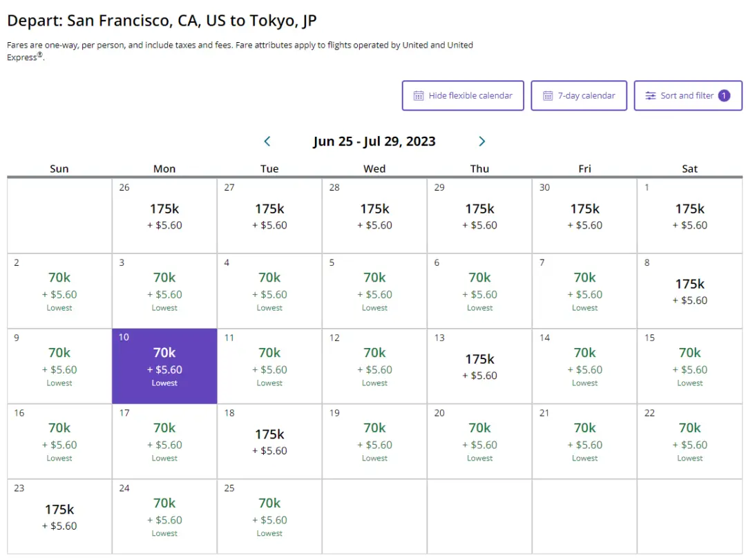Select July 13 fare of 175k
Screen dimensions: 746x560
tap(479, 367)
